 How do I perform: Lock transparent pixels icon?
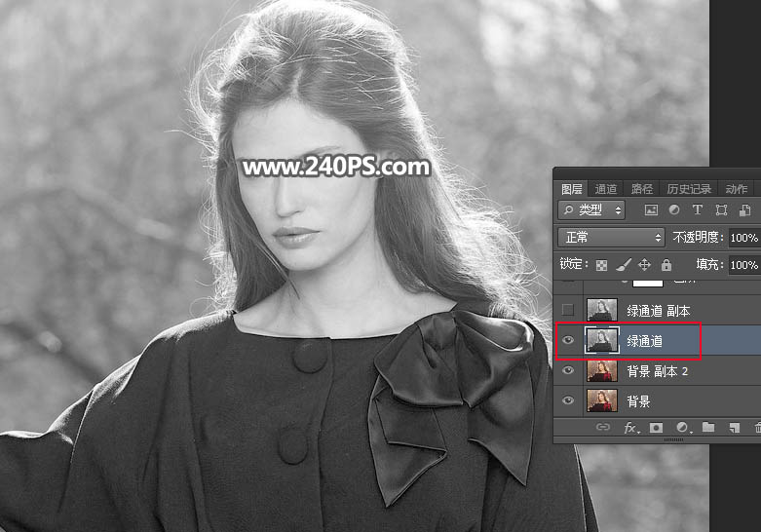click(602, 265)
